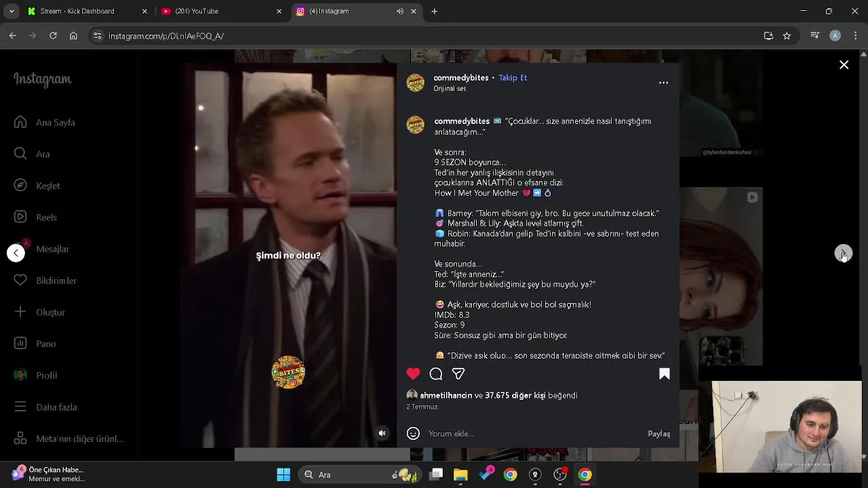Unlike the post with heart icon
868x488 pixels.
pos(413,373)
